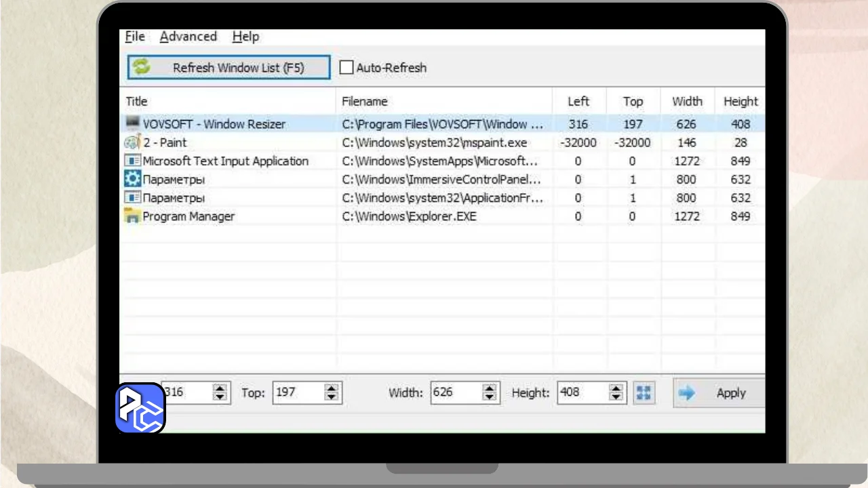Click filename "C:\Windows\SystemApps\Microsoft..."
Screen dimensions: 868x488
point(440,161)
